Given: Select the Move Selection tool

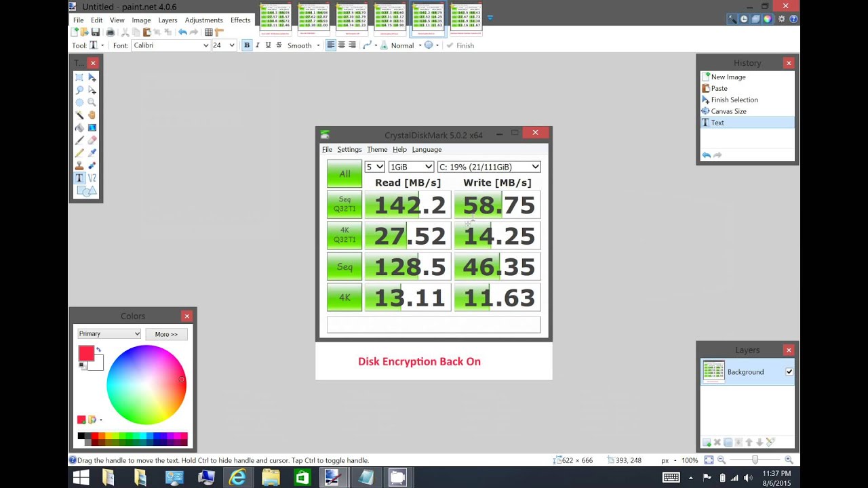Looking at the screenshot, I should 92,90.
